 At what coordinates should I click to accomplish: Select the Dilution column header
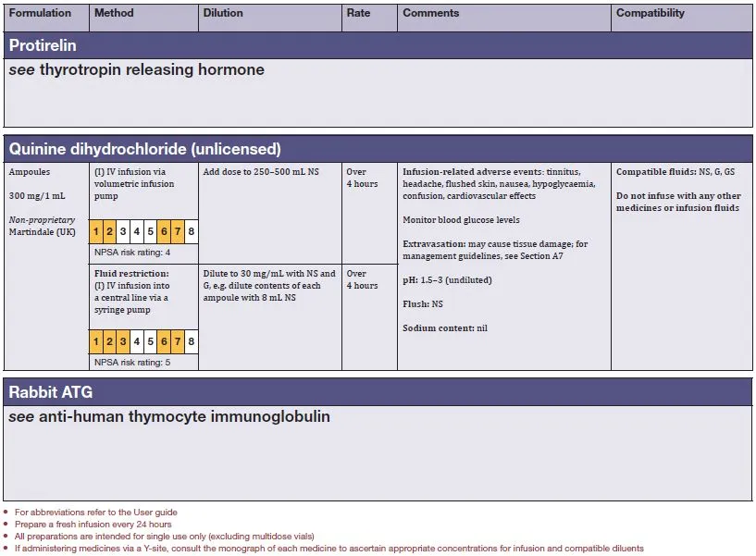coord(224,14)
